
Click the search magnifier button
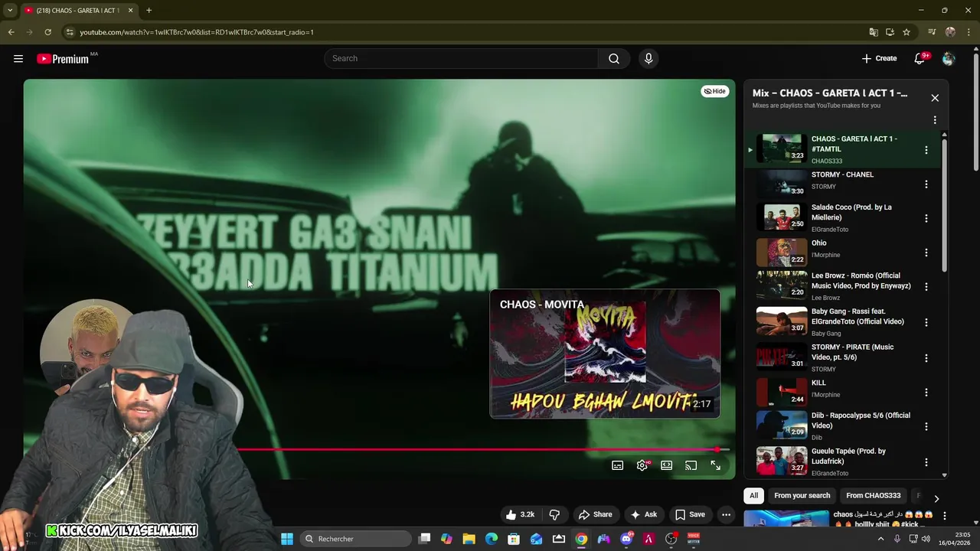pos(614,58)
